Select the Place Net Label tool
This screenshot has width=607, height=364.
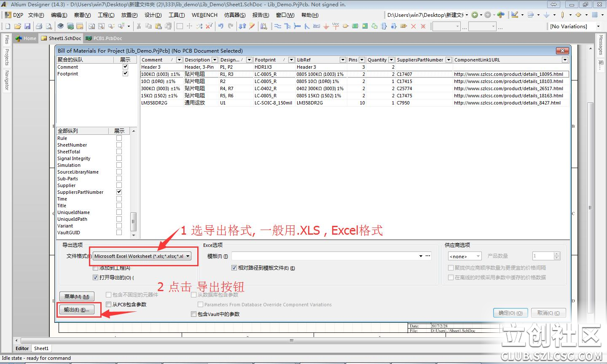pos(316,26)
